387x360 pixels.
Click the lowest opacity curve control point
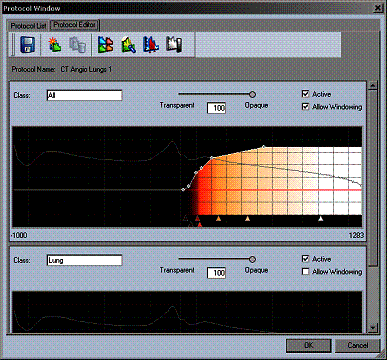(x=183, y=190)
